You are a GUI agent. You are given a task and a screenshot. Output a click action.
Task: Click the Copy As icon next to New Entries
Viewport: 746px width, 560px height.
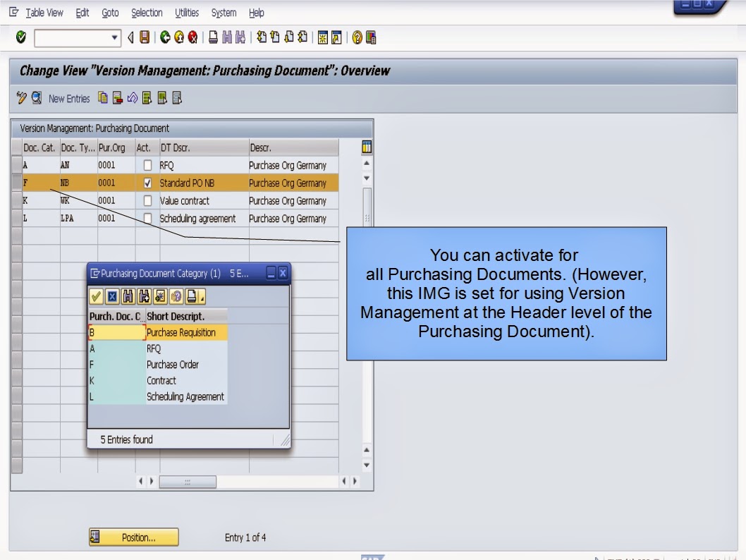pyautogui.click(x=102, y=98)
